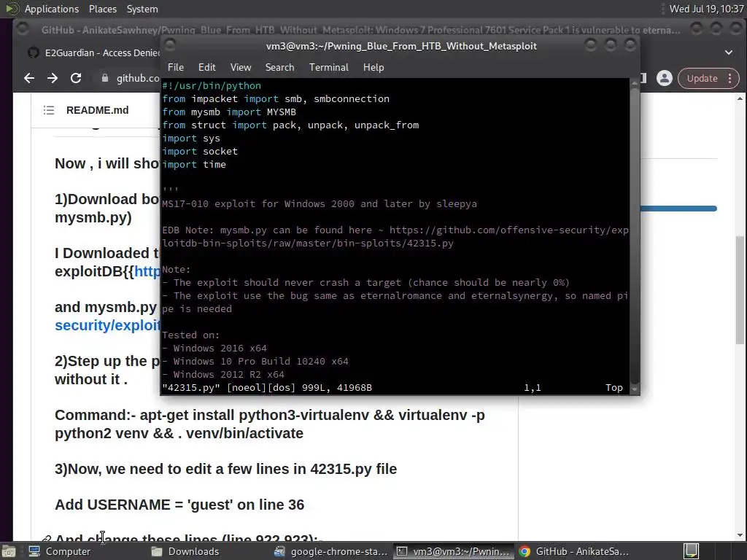Go back in Chrome browser
The height and width of the screenshot is (560, 747).
coord(29,78)
